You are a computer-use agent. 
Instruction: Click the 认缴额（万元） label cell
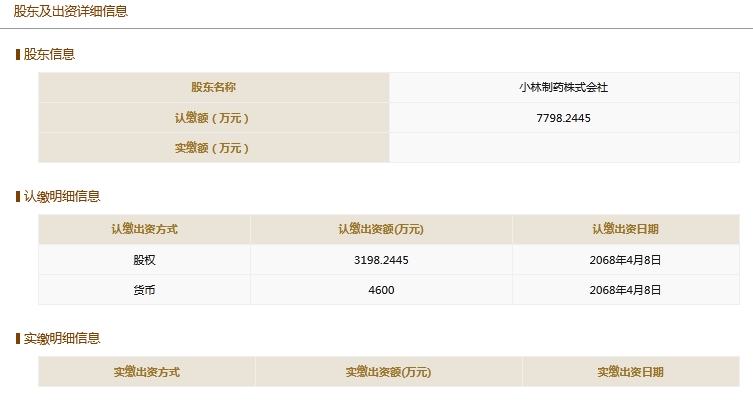click(x=214, y=118)
